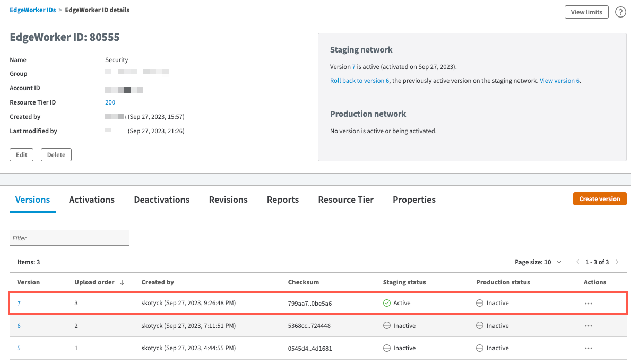Open actions menu for version 6

(588, 326)
